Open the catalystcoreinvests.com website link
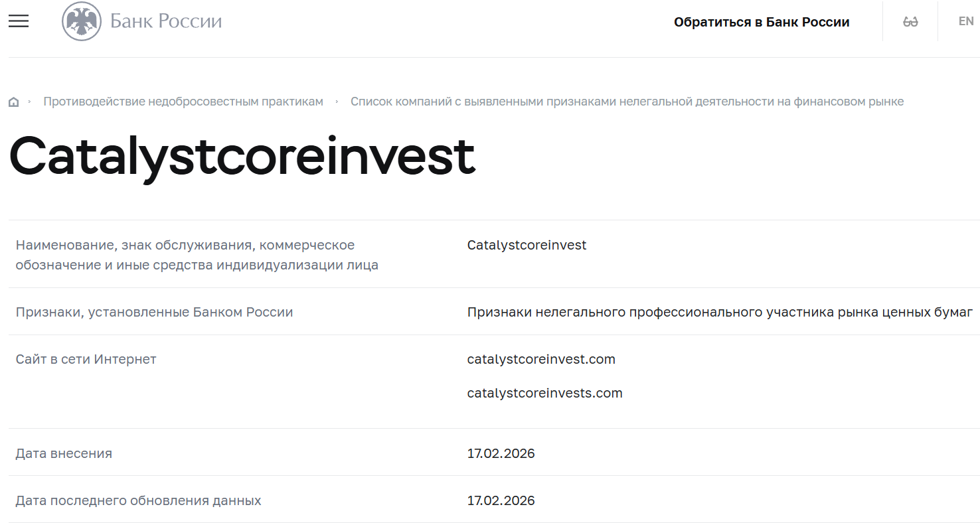This screenshot has width=980, height=523. pyautogui.click(x=544, y=393)
